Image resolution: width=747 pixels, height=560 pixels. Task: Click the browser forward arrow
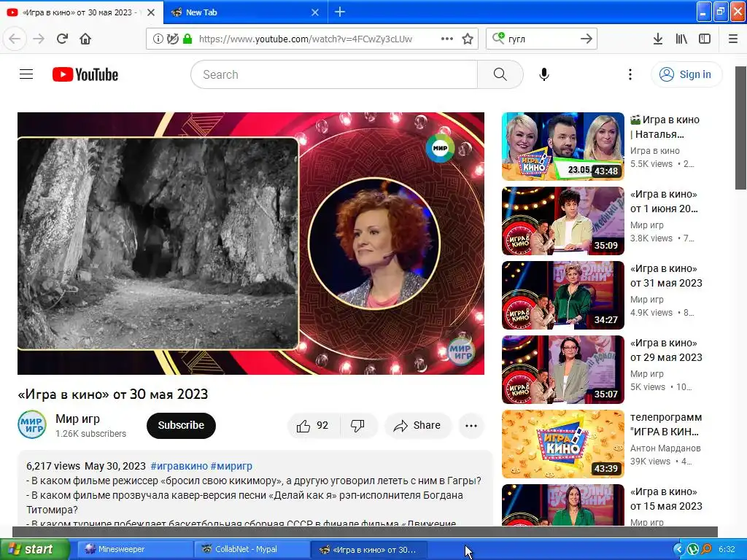[x=39, y=39]
